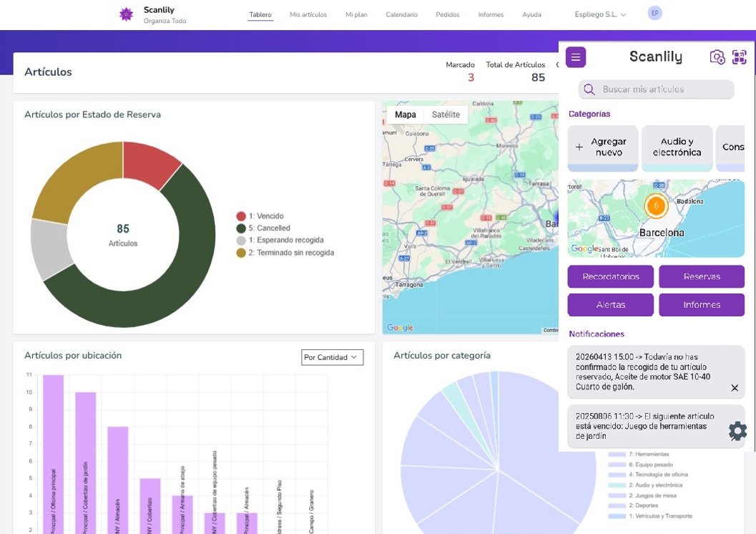Click in the Buscar mis artículos field
The width and height of the screenshot is (756, 534).
pyautogui.click(x=656, y=89)
